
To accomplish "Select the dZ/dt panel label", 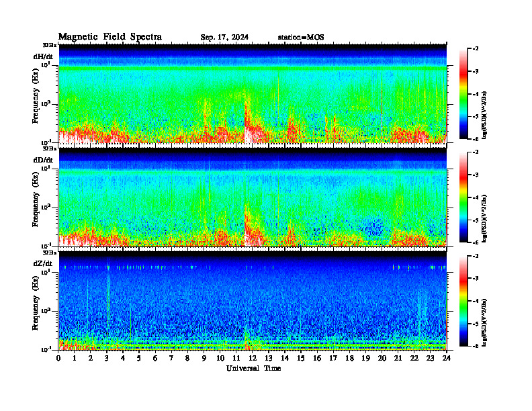I will [x=43, y=263].
